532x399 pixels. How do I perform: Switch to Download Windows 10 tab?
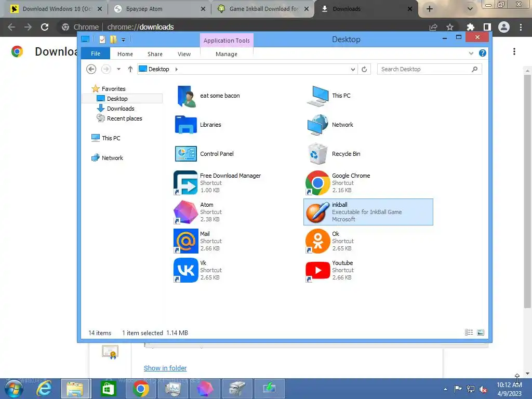[56, 9]
